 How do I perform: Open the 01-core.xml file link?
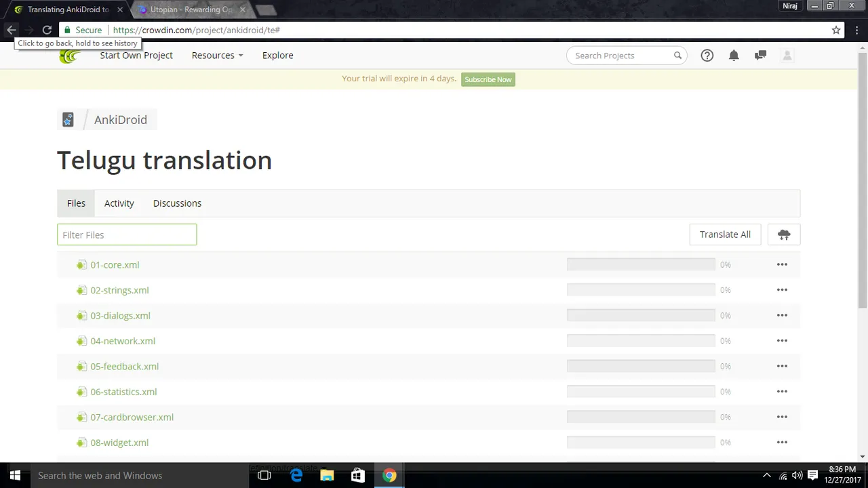tap(115, 265)
